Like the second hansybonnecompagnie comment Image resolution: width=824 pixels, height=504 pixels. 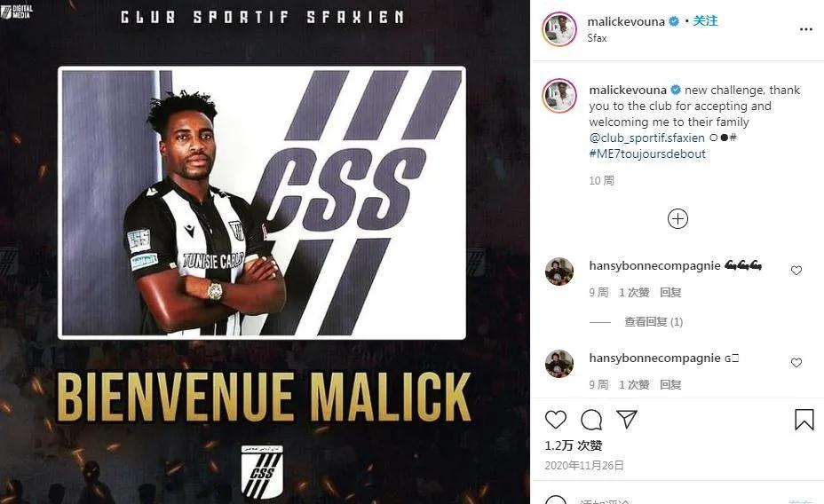click(x=796, y=363)
